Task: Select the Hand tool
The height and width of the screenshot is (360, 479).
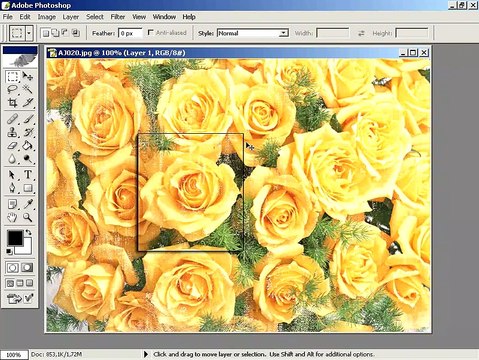Action: 12,217
